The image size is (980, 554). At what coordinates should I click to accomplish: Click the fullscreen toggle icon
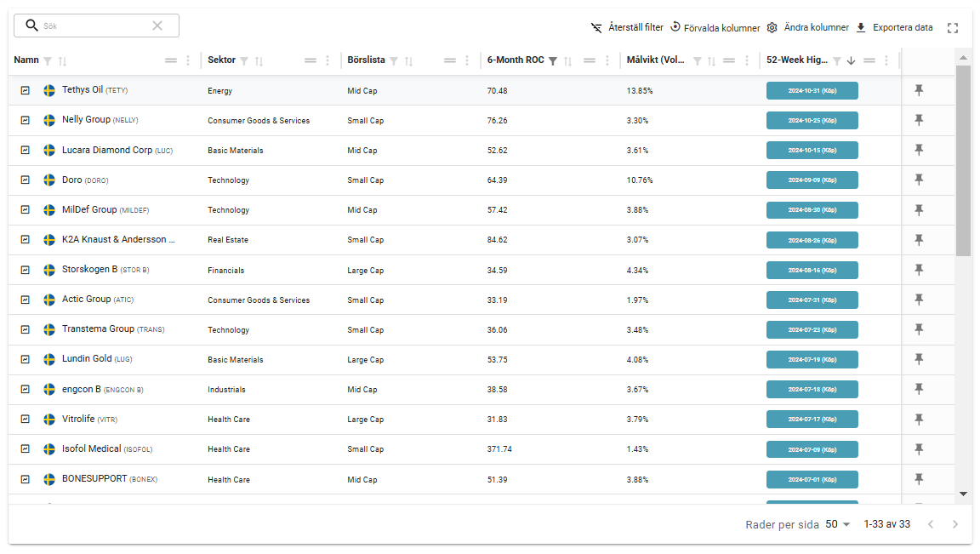tap(953, 28)
